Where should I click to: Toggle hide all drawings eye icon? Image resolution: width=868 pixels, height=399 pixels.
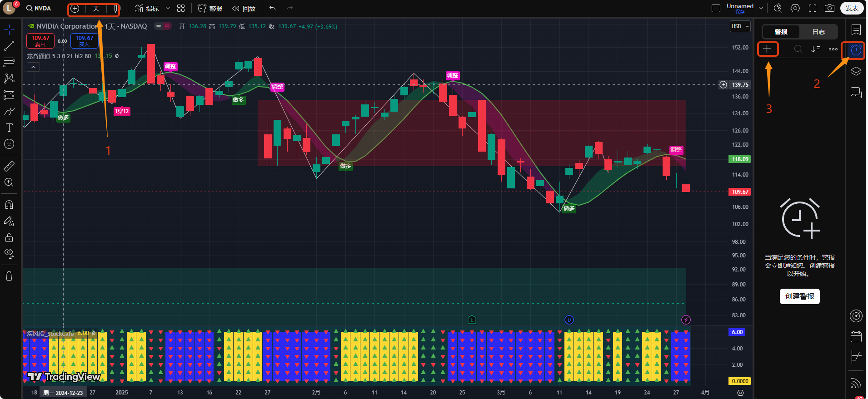click(x=9, y=254)
